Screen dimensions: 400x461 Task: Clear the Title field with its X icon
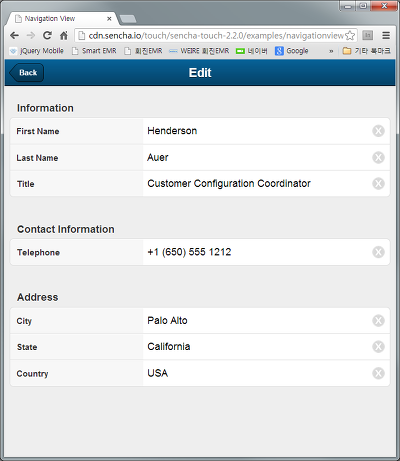point(378,184)
